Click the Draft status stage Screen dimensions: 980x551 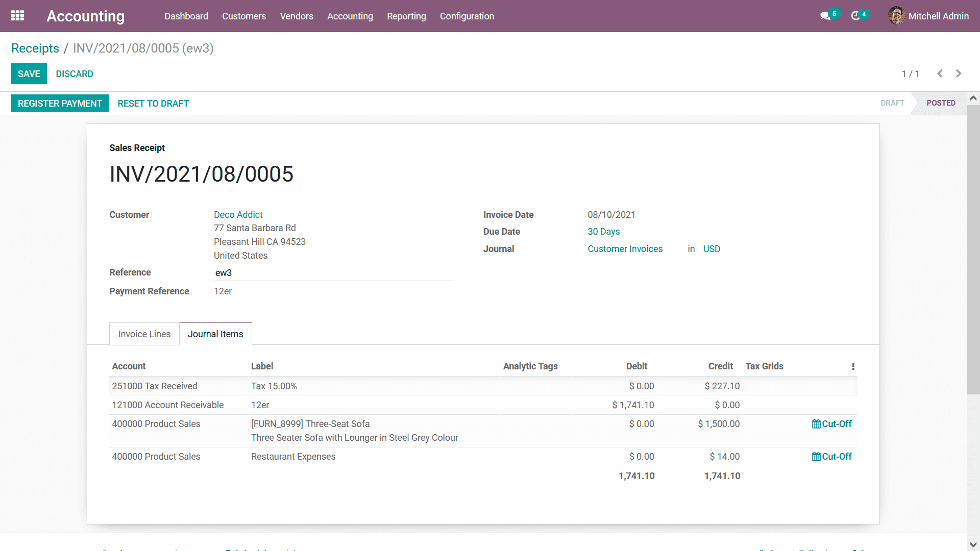tap(892, 103)
